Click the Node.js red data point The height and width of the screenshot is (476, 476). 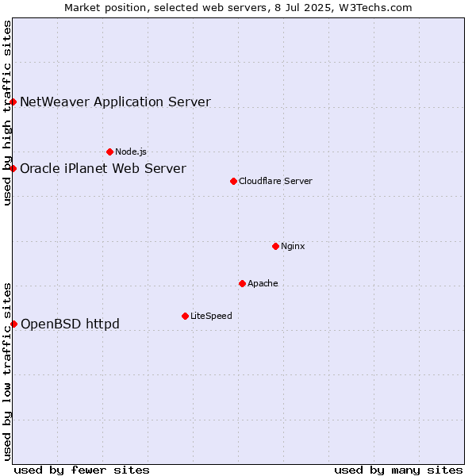[110, 152]
